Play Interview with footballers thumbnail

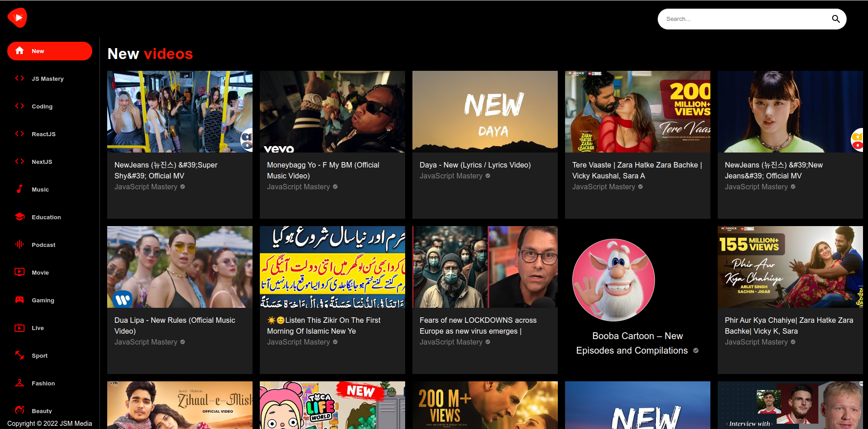(790, 405)
